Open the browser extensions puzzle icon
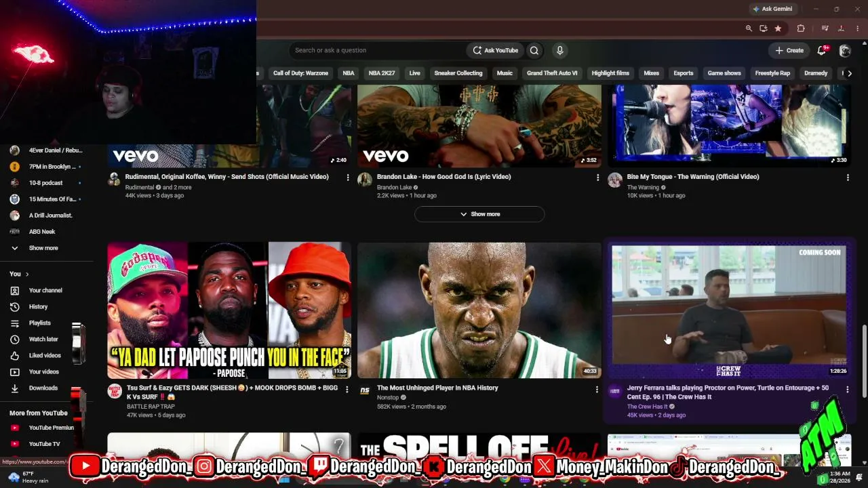 point(801,28)
